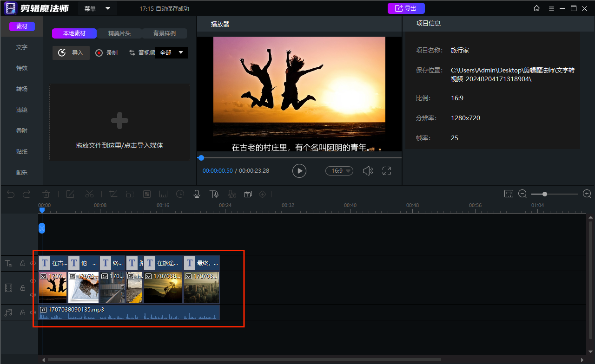Select the crop tool icon
This screenshot has height=364, width=595.
click(113, 194)
